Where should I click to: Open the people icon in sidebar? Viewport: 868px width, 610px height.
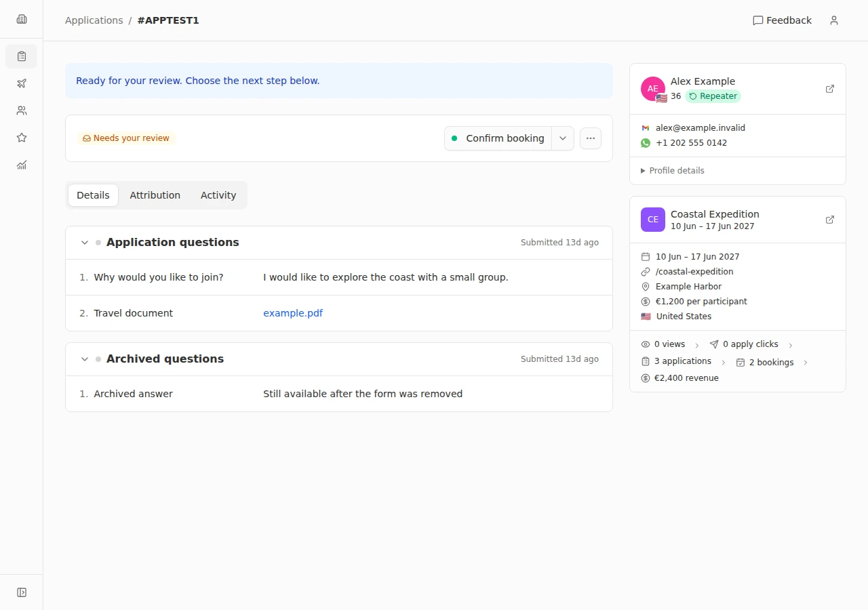tap(22, 110)
